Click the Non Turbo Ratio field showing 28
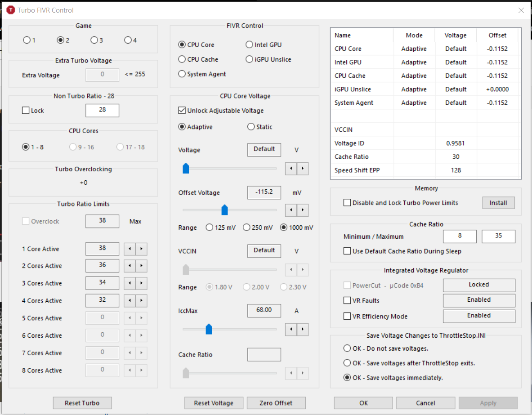The image size is (532, 415). 102,110
